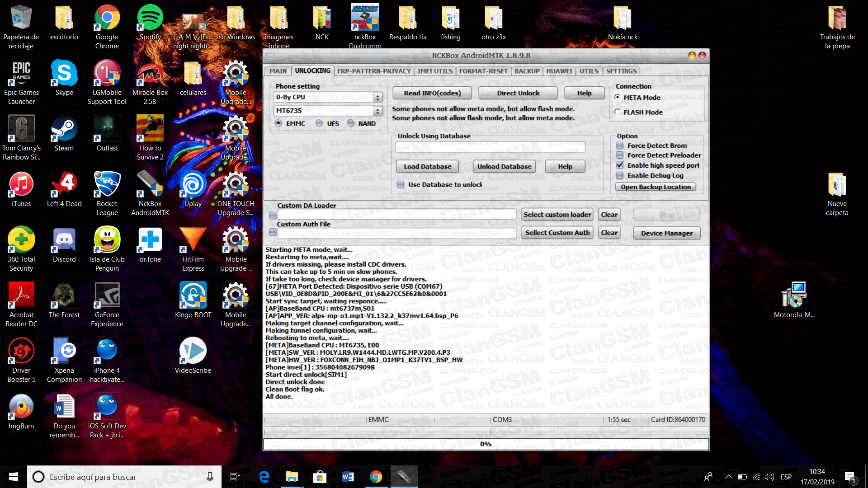
Task: Open Backup Location button
Action: coord(656,187)
